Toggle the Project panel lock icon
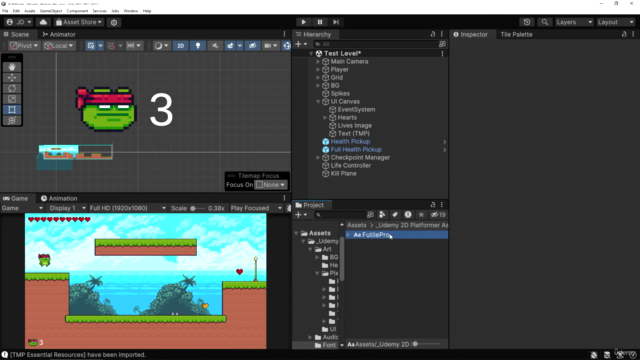Screen dimensions: 640x360 tap(433, 205)
